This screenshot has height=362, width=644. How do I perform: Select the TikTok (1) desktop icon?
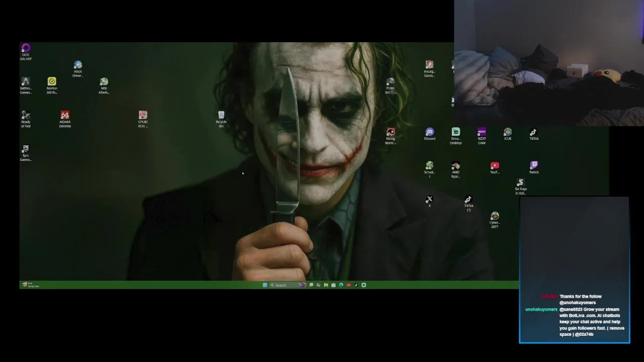pyautogui.click(x=468, y=204)
